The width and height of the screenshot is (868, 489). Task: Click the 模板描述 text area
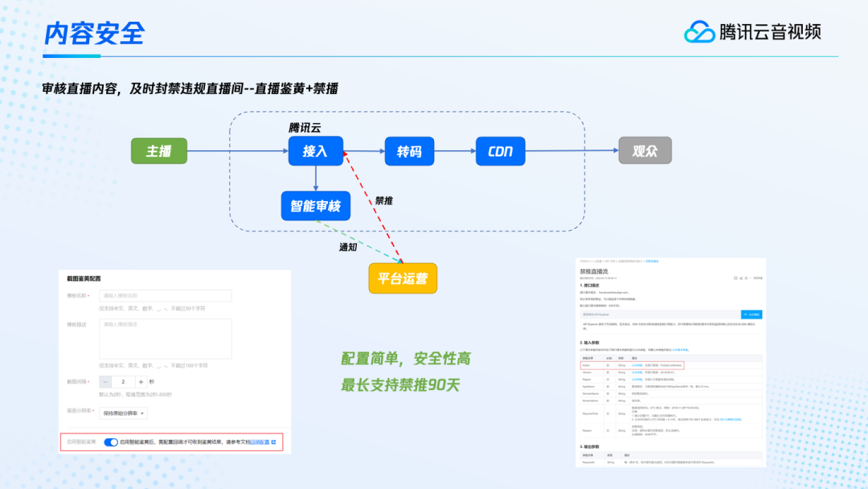(166, 338)
